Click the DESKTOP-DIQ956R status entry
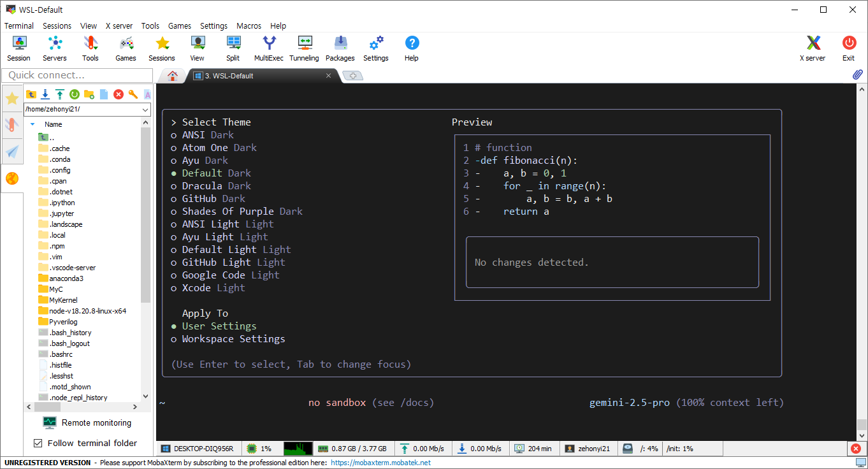This screenshot has height=469, width=868. point(198,449)
